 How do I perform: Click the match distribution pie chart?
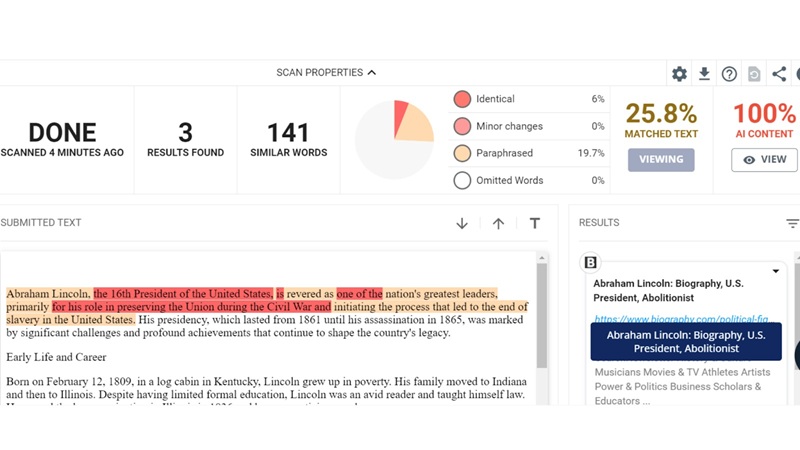394,139
